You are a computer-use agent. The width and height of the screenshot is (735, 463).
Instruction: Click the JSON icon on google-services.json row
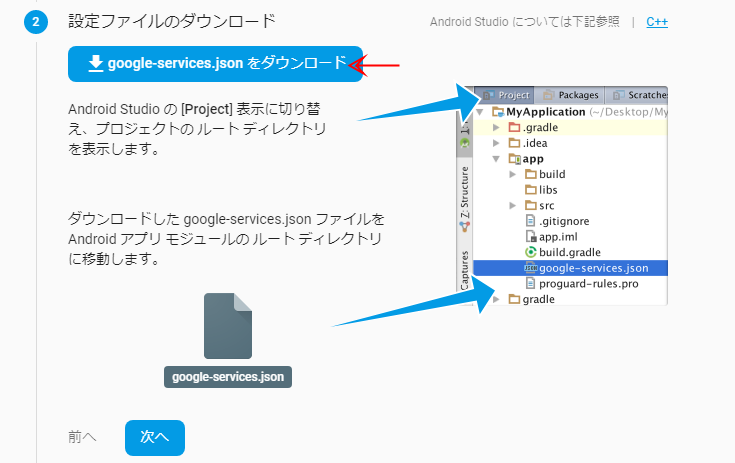531,268
